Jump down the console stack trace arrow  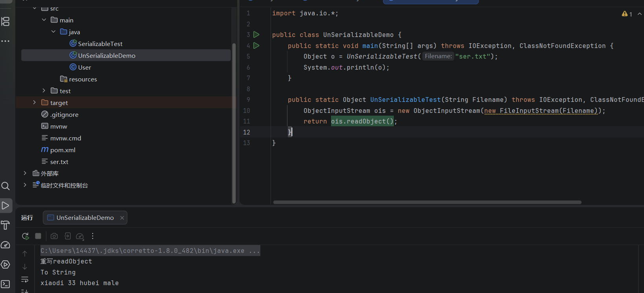tap(25, 267)
